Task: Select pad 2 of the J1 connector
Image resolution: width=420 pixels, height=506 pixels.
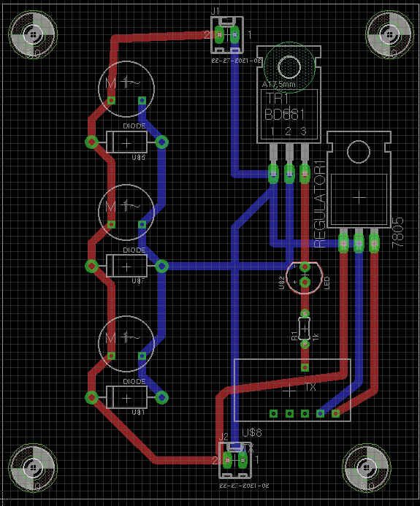Action: 219,34
